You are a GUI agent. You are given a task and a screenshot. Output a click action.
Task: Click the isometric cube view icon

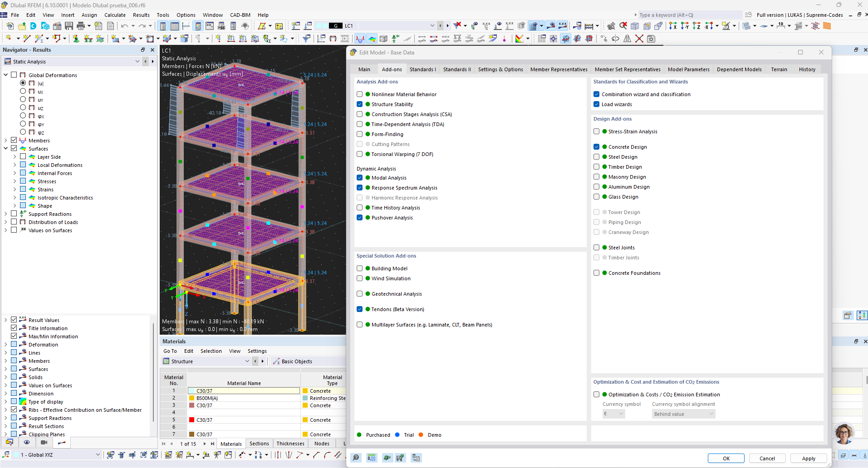tap(635, 26)
